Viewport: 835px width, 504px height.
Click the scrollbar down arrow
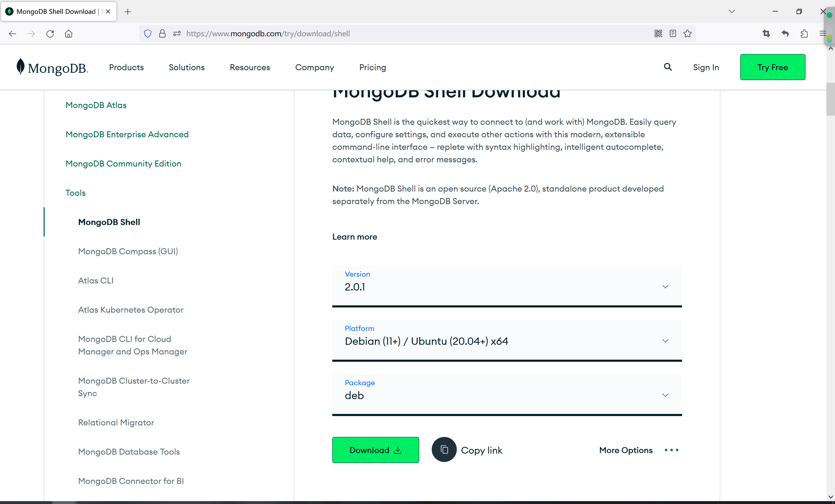[x=830, y=496]
